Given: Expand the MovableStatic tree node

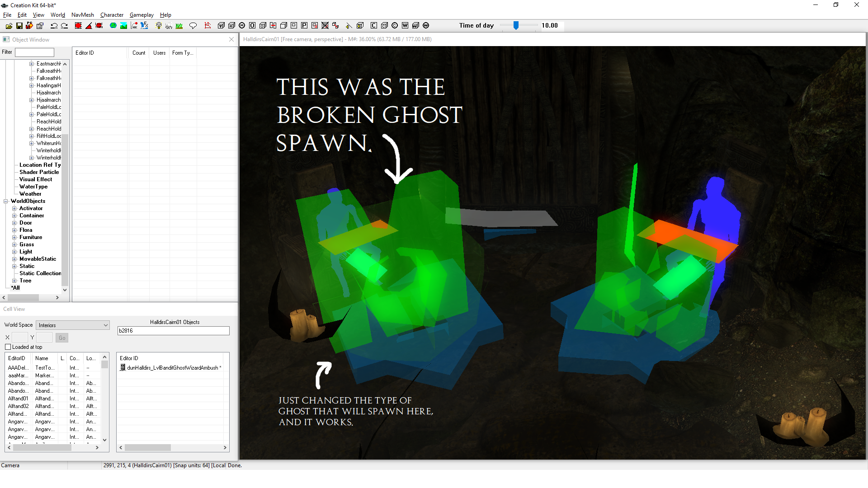Looking at the screenshot, I should tap(14, 259).
